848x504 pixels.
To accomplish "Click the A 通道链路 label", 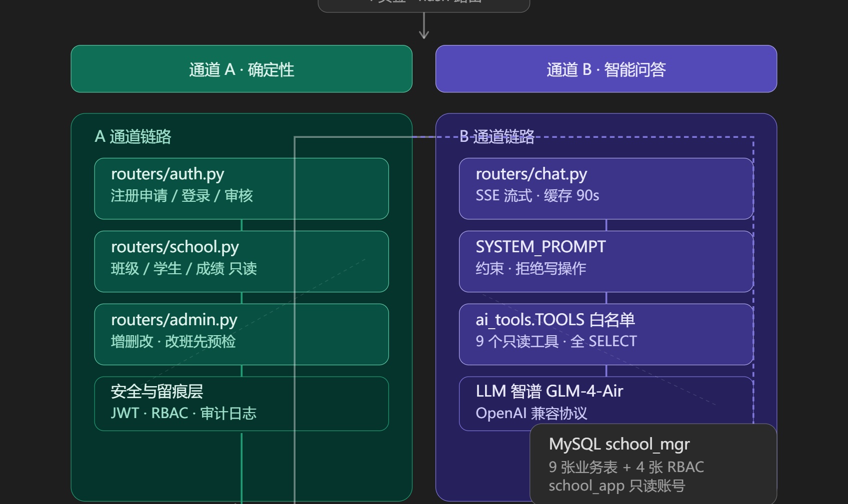I will click(133, 136).
